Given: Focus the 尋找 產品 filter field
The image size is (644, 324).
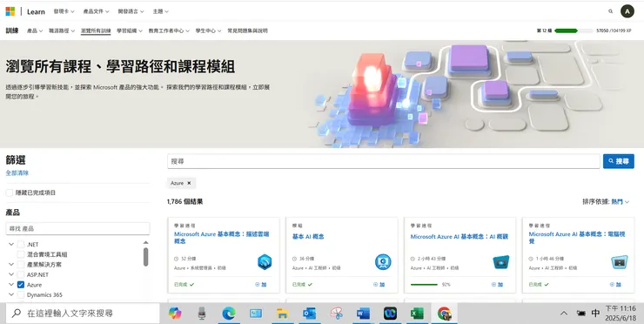Looking at the screenshot, I should (x=77, y=228).
